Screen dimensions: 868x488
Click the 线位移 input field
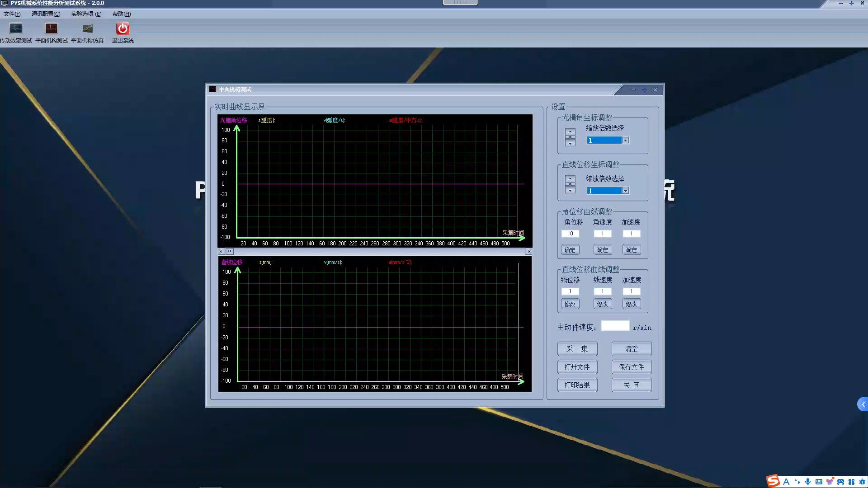pos(570,291)
